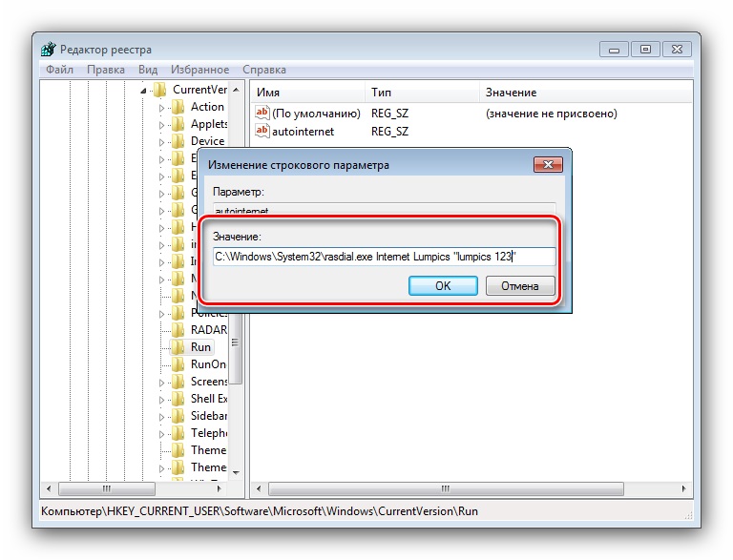Click the CurrentVersion folder icon
This screenshot has width=733, height=560.
coord(160,90)
